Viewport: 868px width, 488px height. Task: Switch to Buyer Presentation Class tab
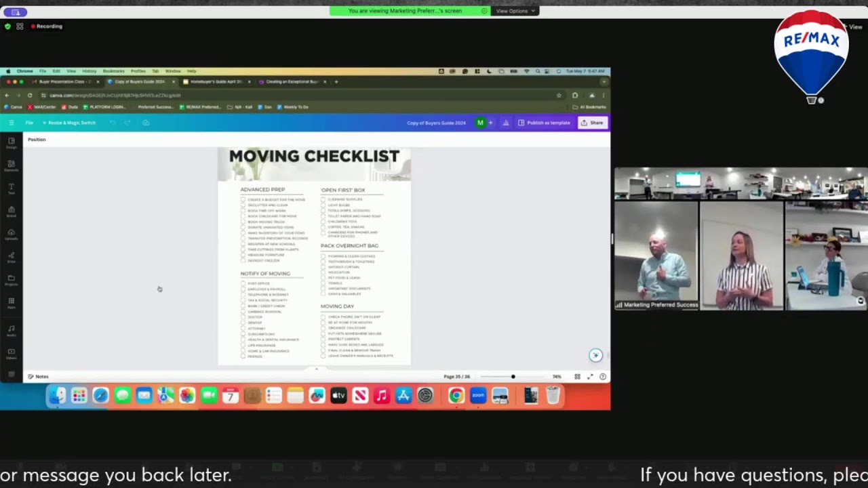(x=66, y=81)
